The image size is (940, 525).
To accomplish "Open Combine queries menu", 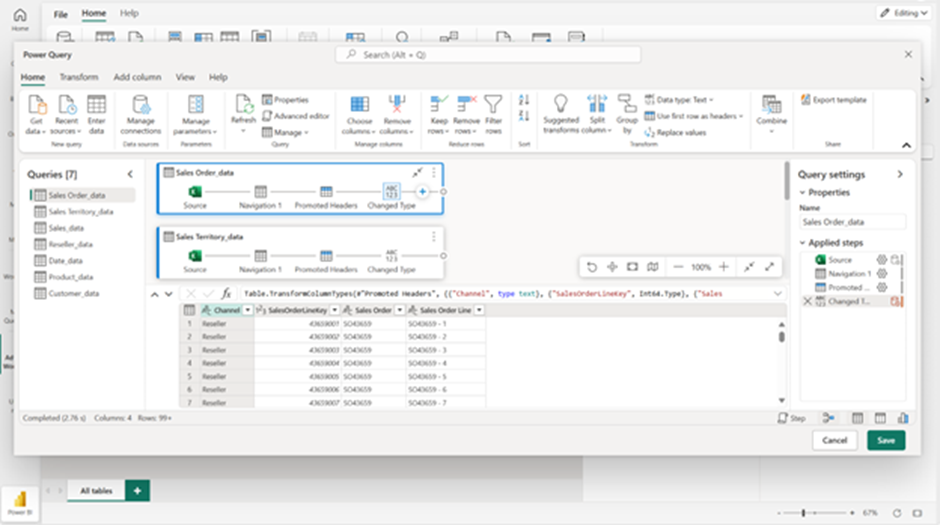I will pos(772,114).
